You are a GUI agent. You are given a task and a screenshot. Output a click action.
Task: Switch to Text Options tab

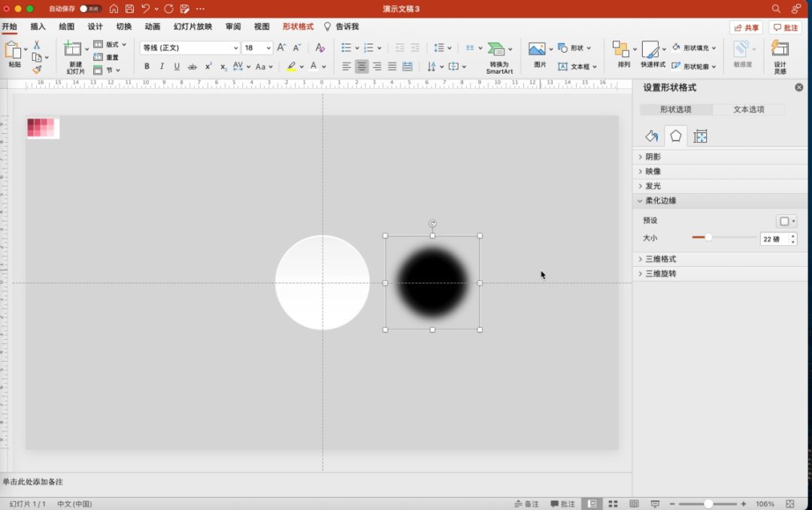coord(748,109)
